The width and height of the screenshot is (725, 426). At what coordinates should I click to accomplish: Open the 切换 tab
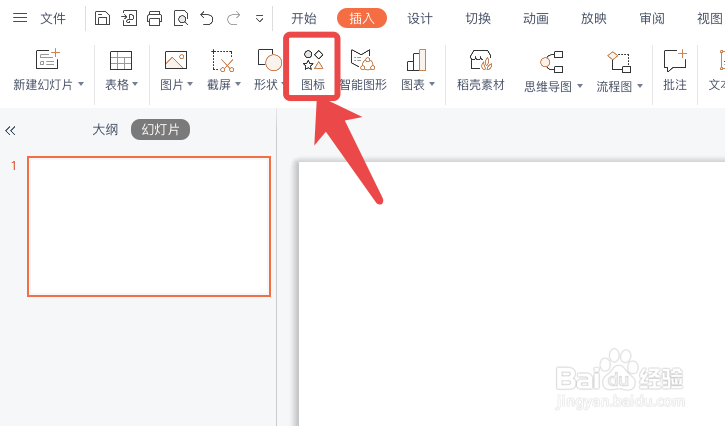(x=478, y=19)
